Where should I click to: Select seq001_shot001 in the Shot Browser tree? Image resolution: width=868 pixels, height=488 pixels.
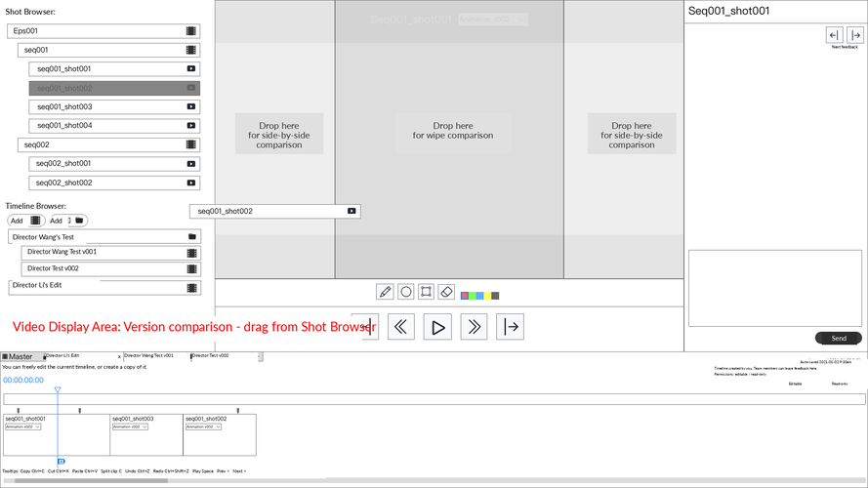114,68
